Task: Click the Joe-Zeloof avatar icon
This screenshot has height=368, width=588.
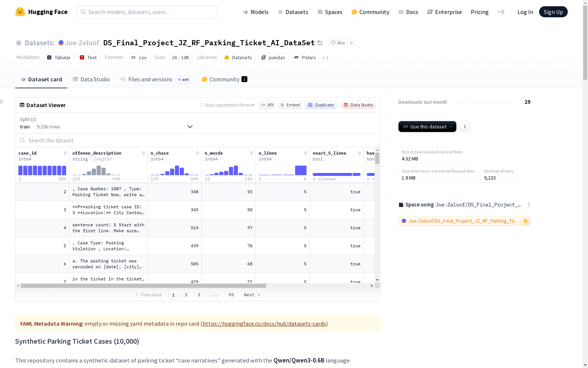Action: click(x=61, y=43)
